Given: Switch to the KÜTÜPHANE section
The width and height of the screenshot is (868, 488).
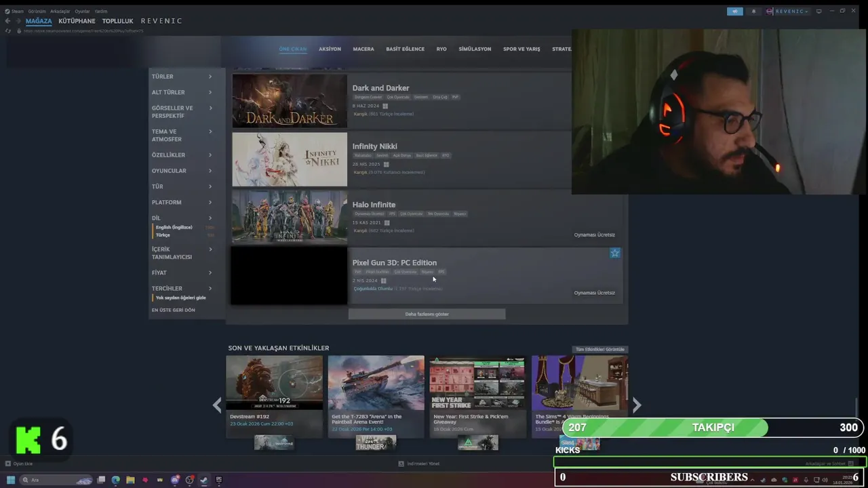Looking at the screenshot, I should [77, 21].
